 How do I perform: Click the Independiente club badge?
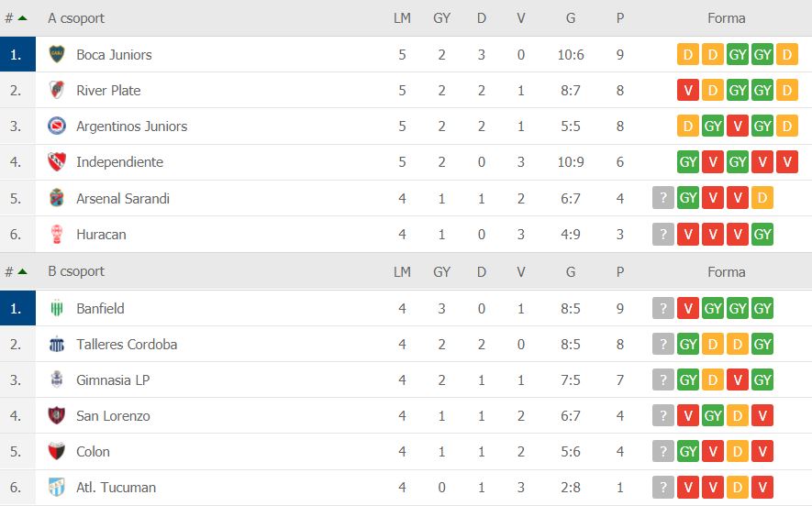click(x=57, y=162)
